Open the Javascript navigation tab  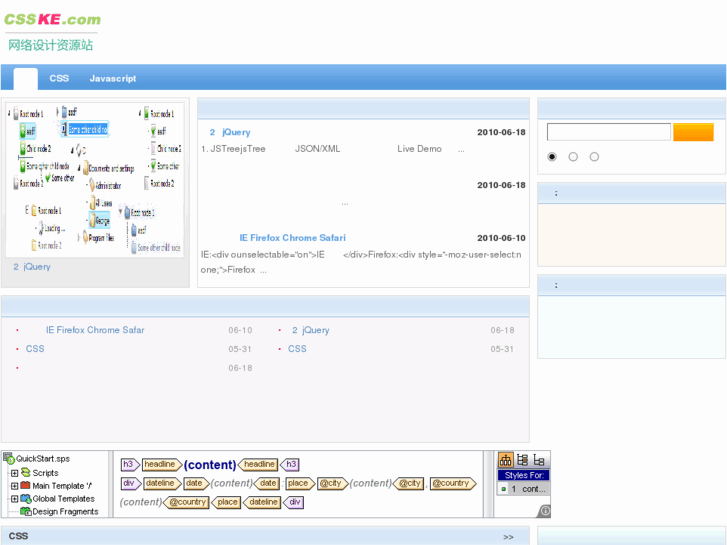[x=113, y=78]
